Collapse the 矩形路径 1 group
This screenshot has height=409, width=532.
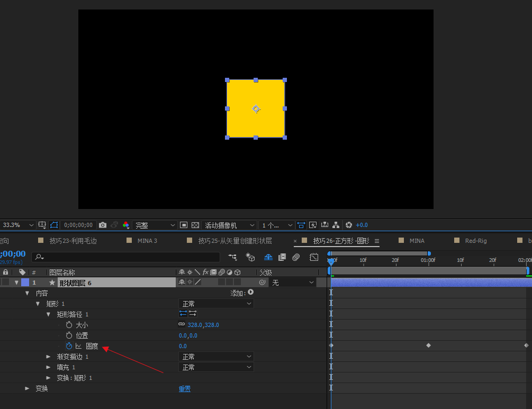click(48, 314)
